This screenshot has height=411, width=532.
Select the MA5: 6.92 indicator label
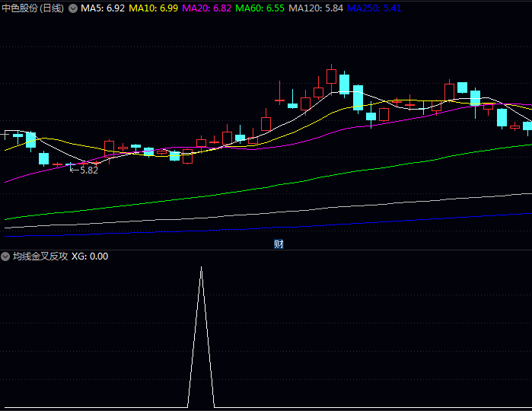[x=103, y=8]
